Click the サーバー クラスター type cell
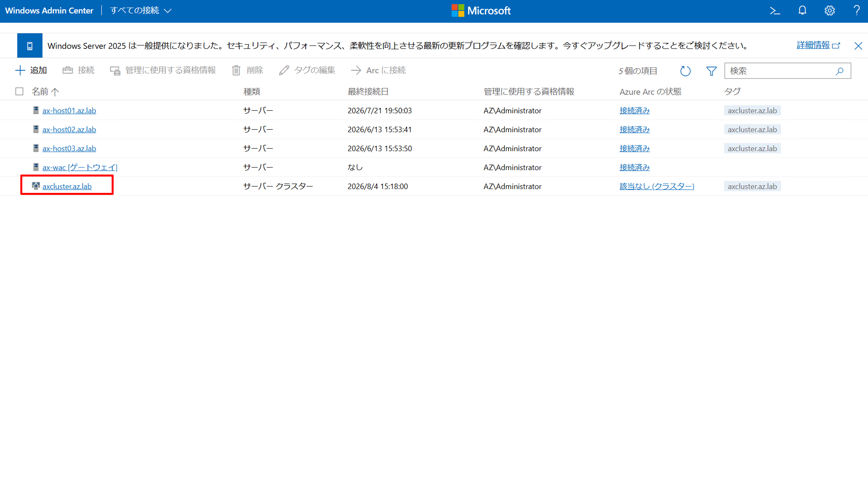 278,186
